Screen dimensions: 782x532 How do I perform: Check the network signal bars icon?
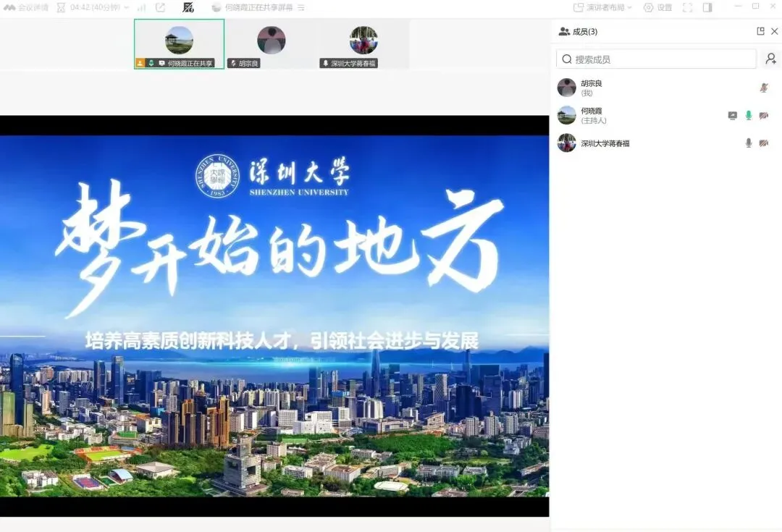pos(142,7)
